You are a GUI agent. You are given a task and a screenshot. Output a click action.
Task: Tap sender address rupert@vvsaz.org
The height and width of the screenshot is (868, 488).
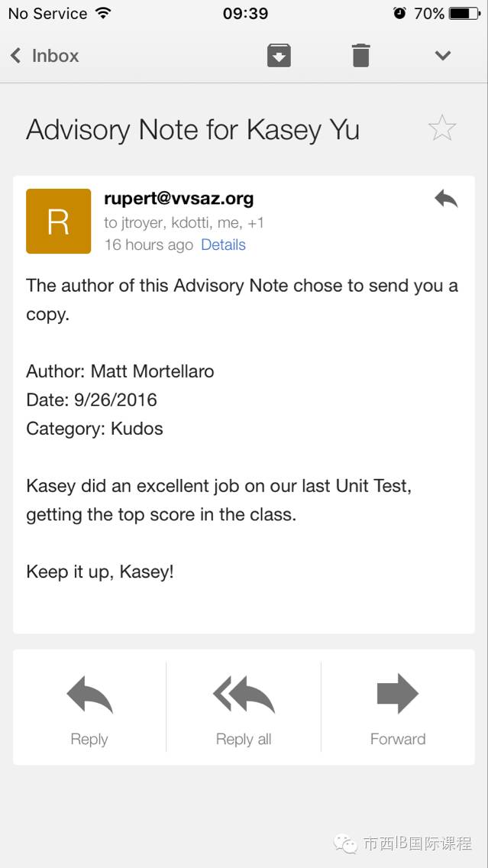pos(179,198)
